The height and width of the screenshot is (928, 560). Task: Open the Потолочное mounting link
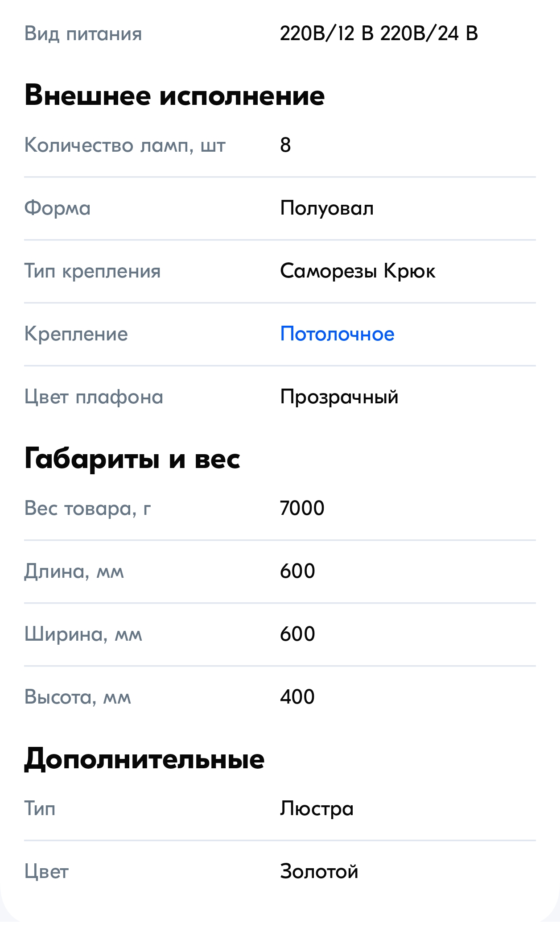[336, 333]
